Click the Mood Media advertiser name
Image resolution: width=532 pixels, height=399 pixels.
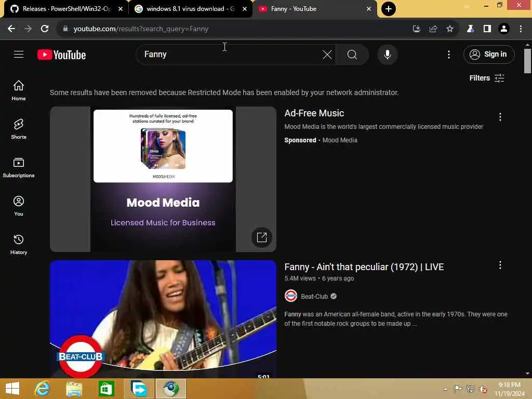click(x=340, y=140)
